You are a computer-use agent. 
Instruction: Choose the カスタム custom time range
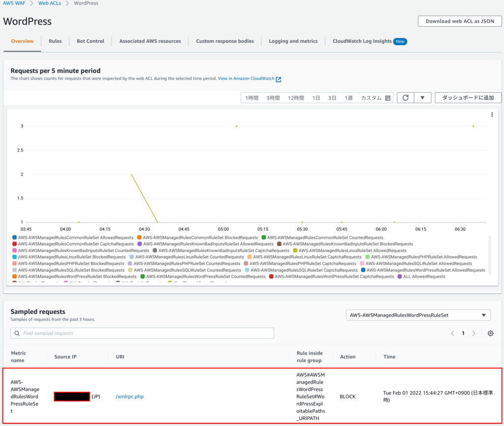click(x=371, y=98)
